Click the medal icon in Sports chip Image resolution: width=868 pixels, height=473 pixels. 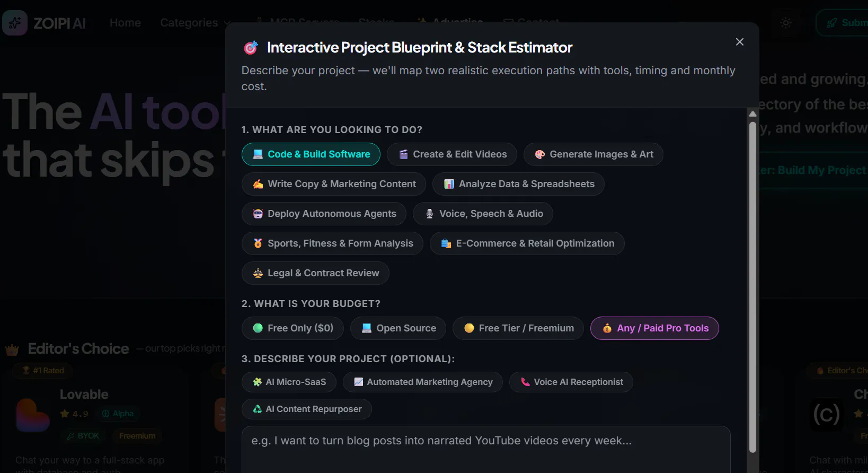click(258, 243)
